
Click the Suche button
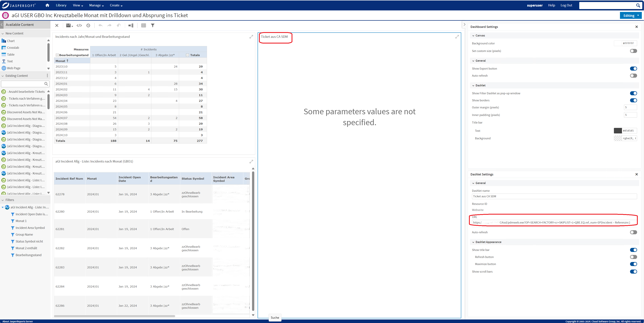tap(275, 317)
